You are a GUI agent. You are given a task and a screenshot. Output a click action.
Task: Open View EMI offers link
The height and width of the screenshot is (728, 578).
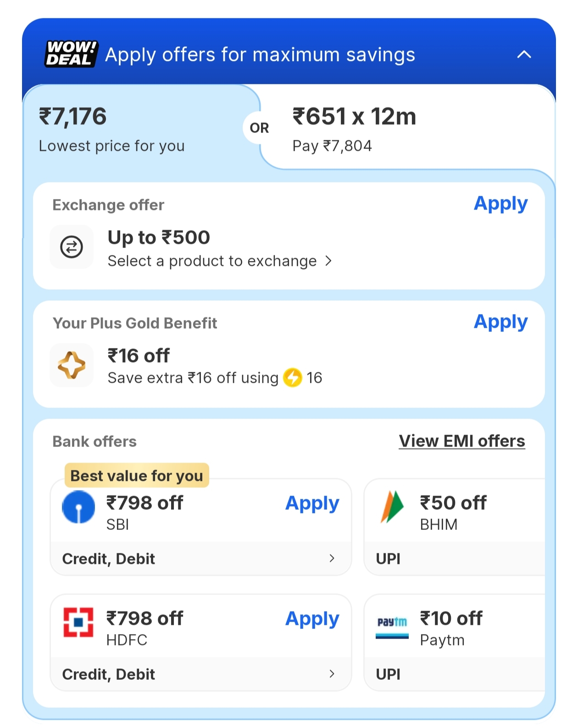(x=461, y=441)
